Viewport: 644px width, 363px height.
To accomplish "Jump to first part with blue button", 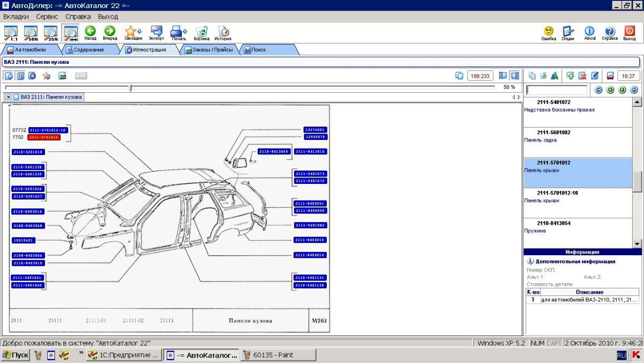I will pyautogui.click(x=598, y=90).
